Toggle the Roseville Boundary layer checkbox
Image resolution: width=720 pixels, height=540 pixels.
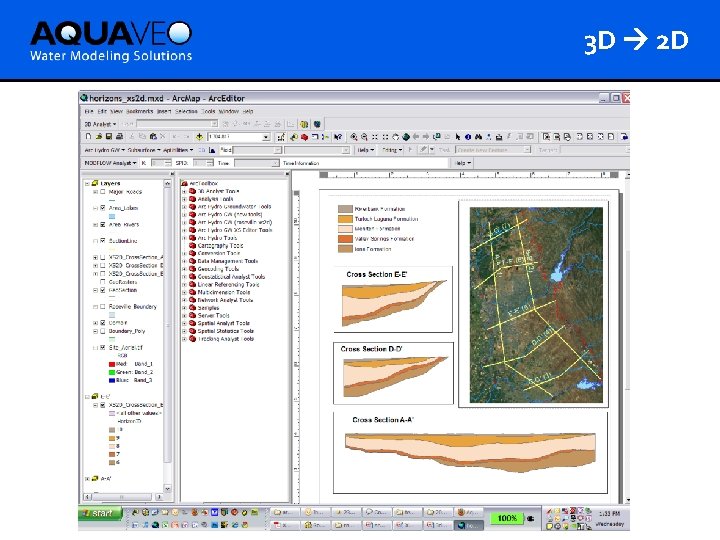[103, 307]
